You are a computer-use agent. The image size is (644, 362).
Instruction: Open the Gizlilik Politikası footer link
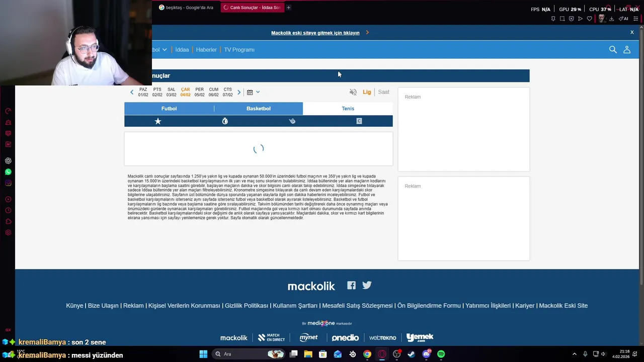247,306
